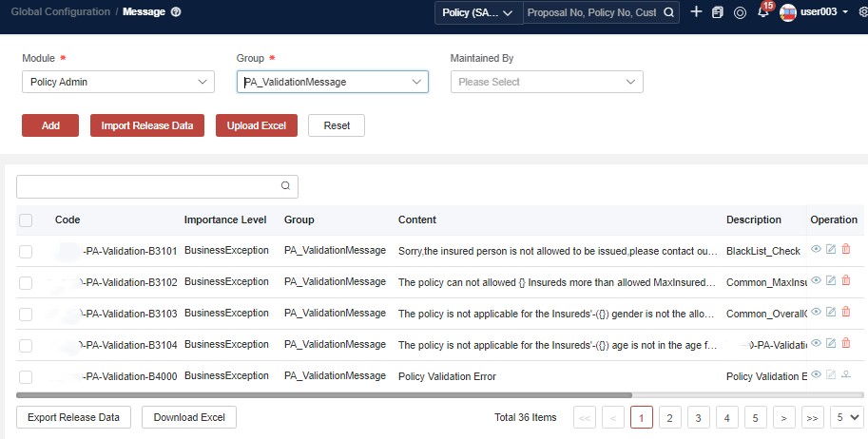
Task: Navigate to Global Configuration breadcrumb
Action: [x=59, y=12]
